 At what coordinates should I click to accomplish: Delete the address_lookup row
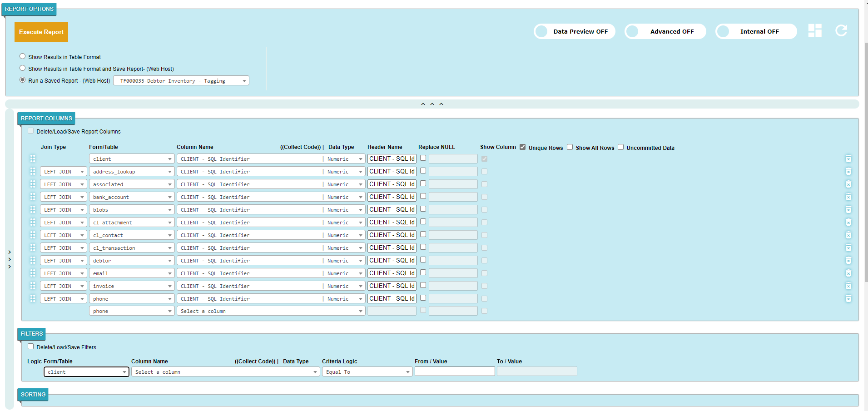tap(848, 172)
